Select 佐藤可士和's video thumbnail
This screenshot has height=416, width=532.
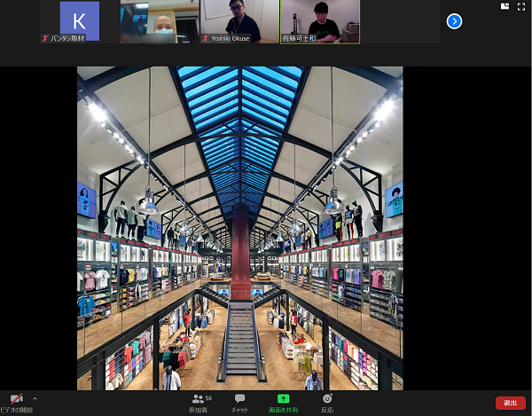tap(320, 20)
